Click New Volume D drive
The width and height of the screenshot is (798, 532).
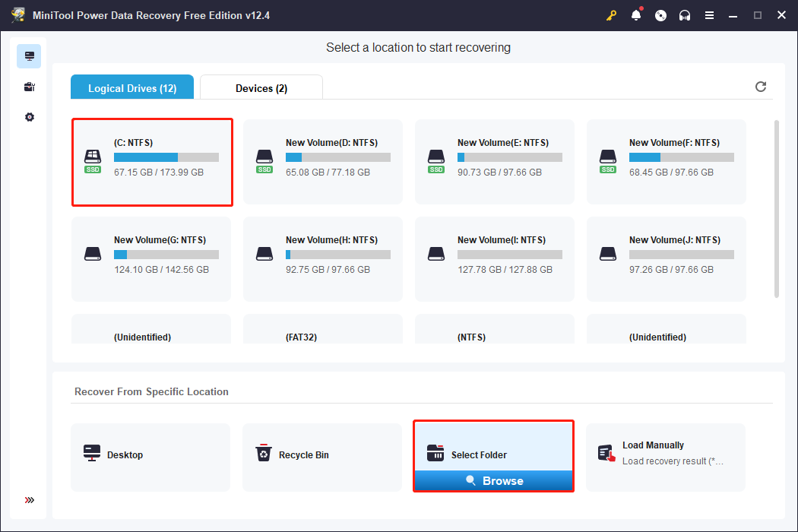pos(322,161)
